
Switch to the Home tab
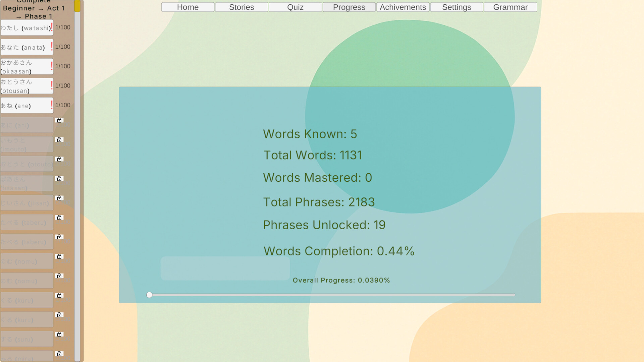click(x=187, y=7)
